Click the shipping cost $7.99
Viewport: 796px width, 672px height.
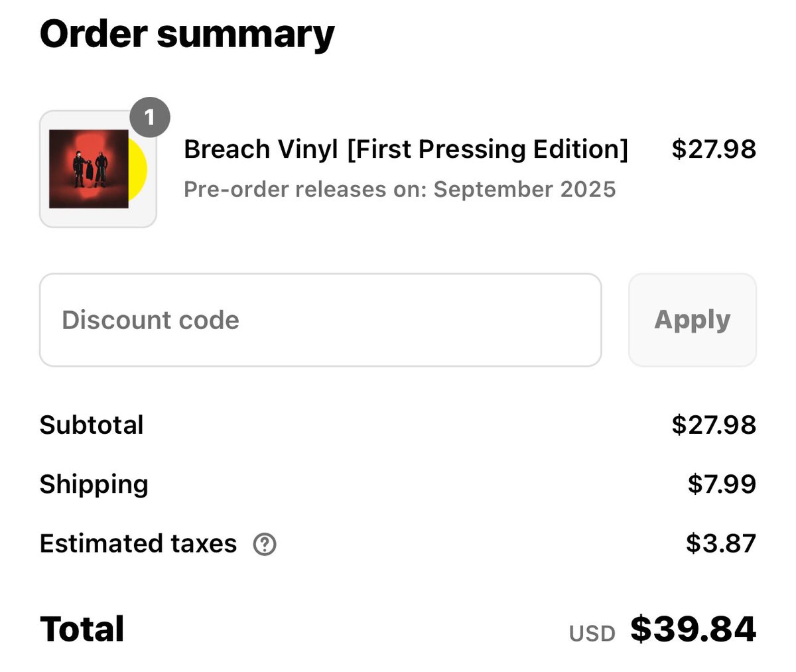(x=722, y=484)
